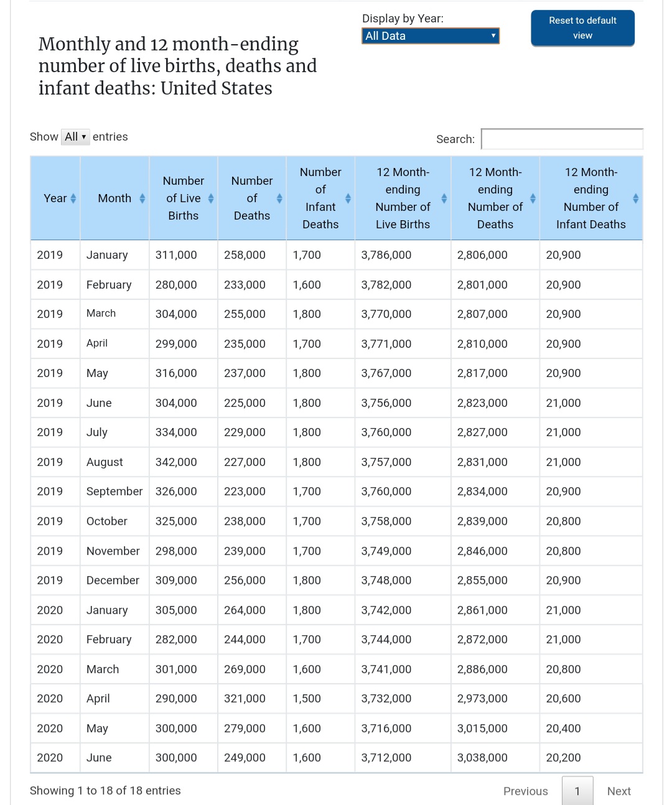Click the Month column header label
This screenshot has height=805, width=672.
(114, 198)
